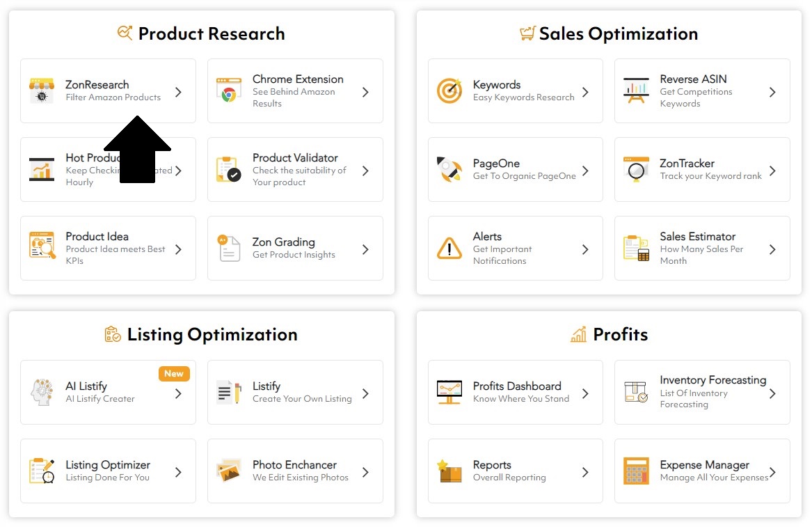Viewport: 812px width, 527px height.
Task: Open the Listing Optimizer tool
Action: click(x=108, y=471)
